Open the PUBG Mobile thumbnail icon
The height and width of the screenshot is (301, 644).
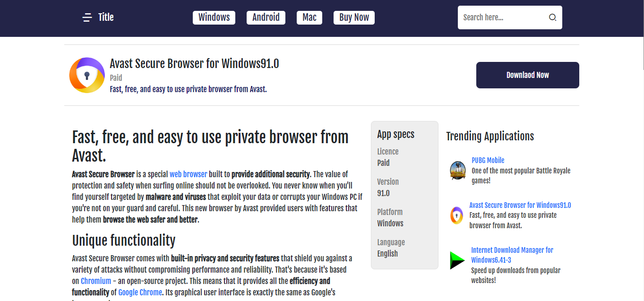tap(457, 171)
